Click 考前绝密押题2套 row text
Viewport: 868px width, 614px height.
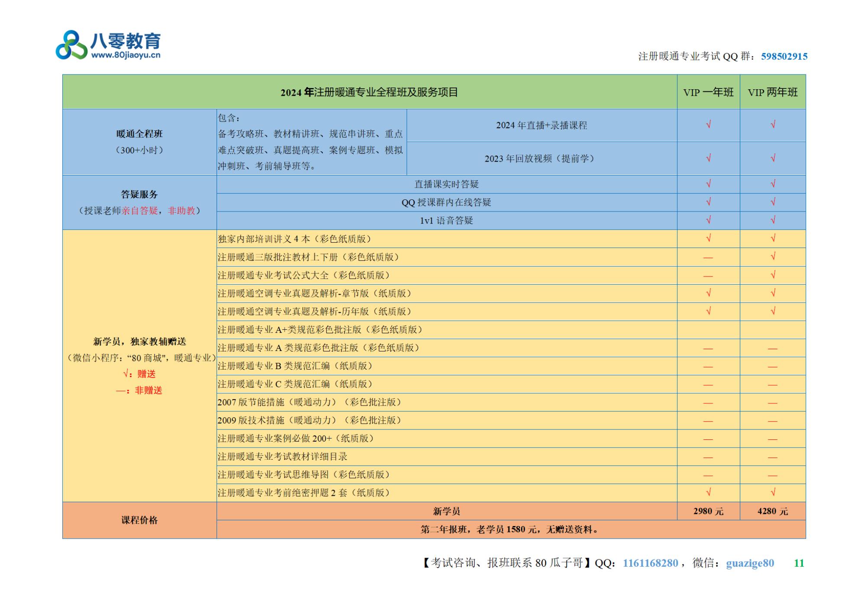click(304, 493)
